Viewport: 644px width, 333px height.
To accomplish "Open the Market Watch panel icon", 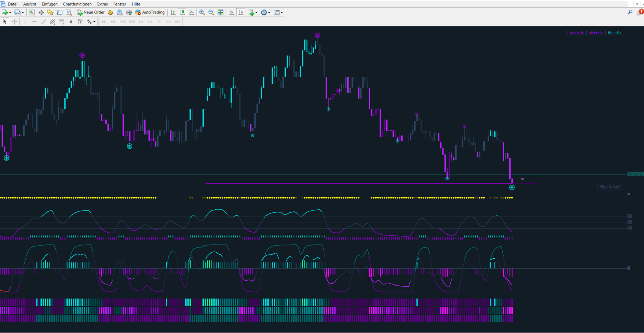I will (x=32, y=12).
